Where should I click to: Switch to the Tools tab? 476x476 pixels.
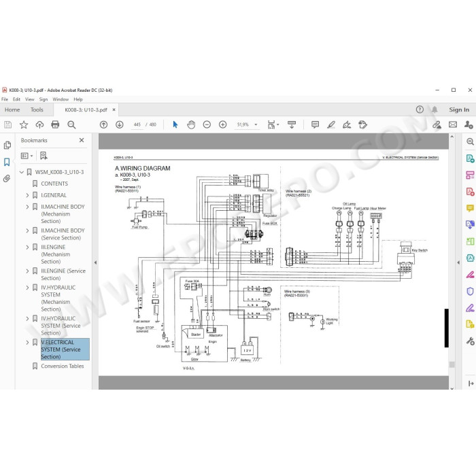click(x=37, y=109)
